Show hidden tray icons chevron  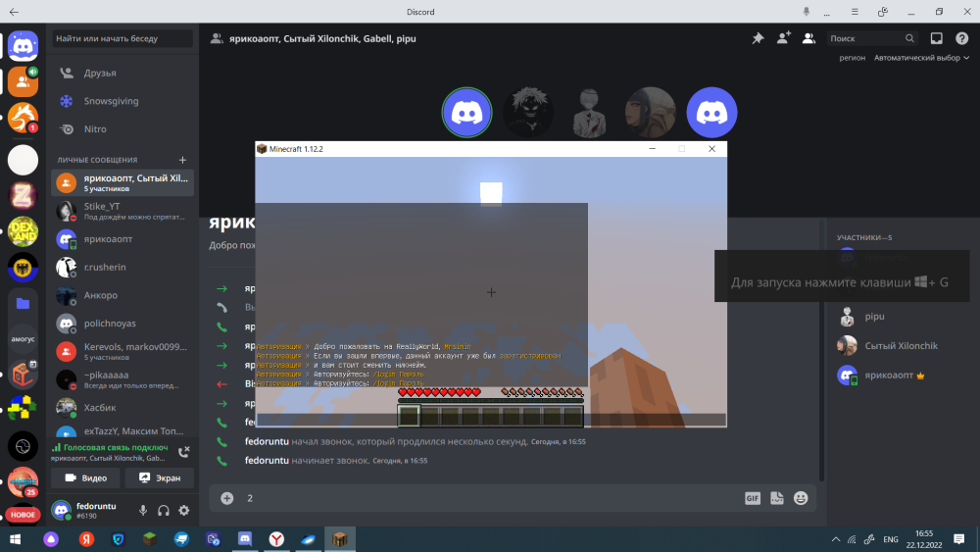(836, 539)
